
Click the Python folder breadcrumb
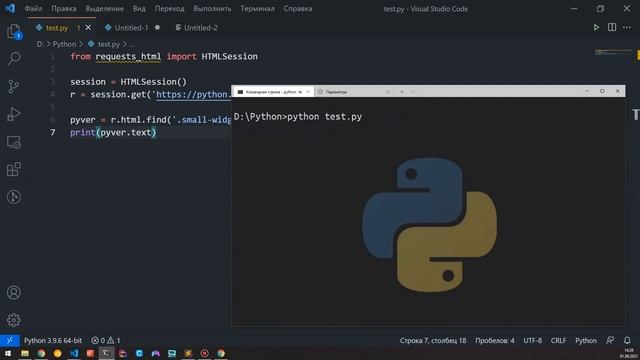tap(64, 44)
